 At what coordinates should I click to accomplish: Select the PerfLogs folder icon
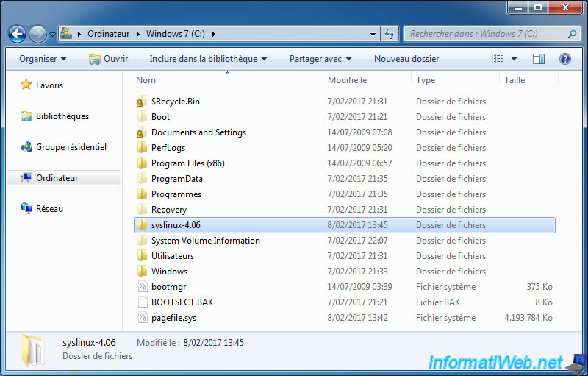pyautogui.click(x=142, y=147)
